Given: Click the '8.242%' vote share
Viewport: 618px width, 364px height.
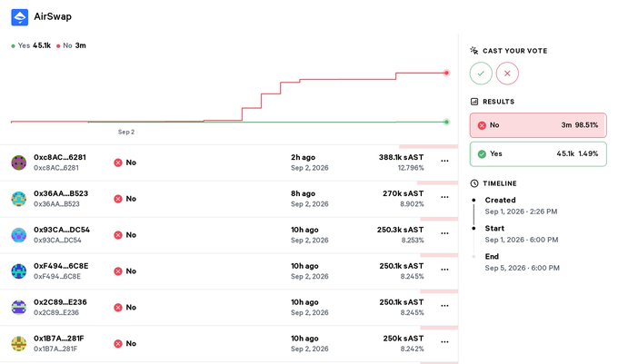Looking at the screenshot, I should click(413, 349).
